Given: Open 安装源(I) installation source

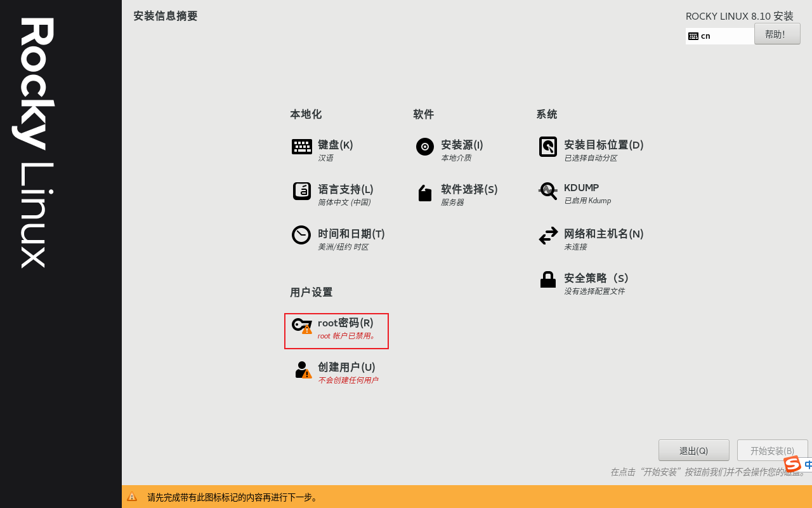Looking at the screenshot, I should tap(462, 145).
